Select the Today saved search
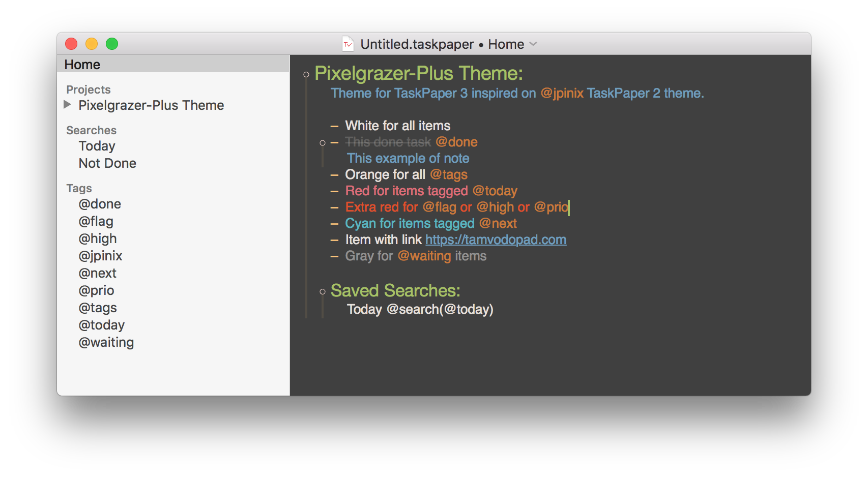Screen dimensions: 868x477 point(97,146)
